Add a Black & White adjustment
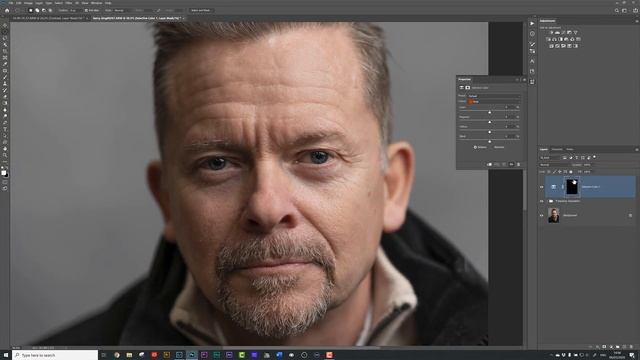Screen dimensions: 640x360 tap(560, 39)
